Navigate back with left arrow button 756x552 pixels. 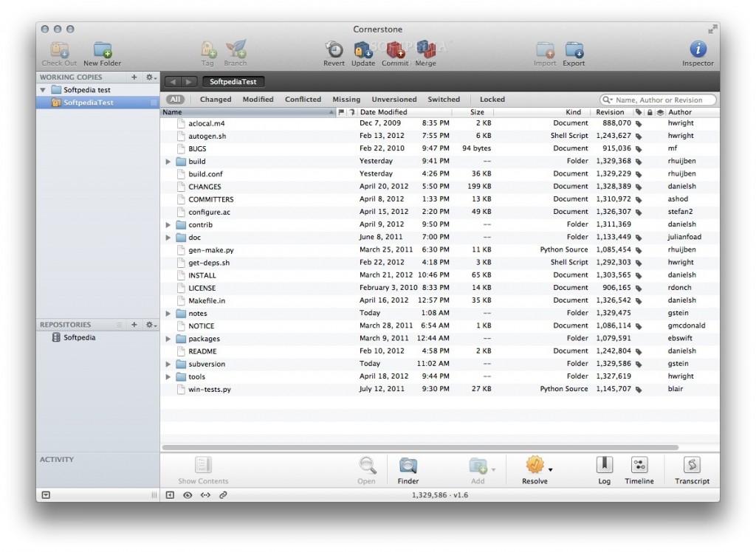pos(173,82)
